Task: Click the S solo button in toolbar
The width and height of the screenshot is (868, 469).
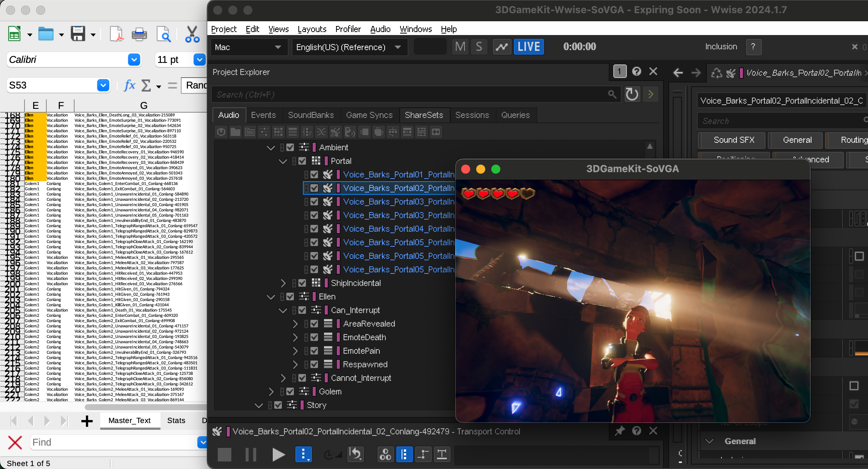Action: click(479, 47)
